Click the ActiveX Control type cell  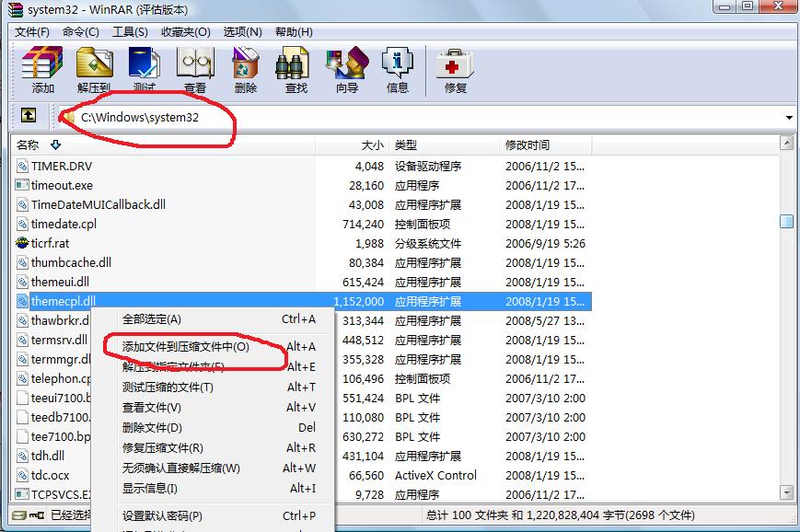435,475
